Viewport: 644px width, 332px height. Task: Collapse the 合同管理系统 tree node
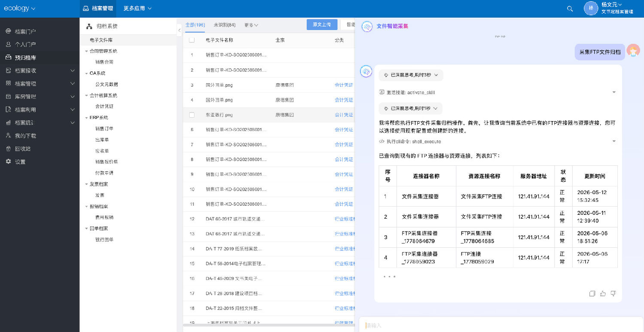[x=86, y=51]
